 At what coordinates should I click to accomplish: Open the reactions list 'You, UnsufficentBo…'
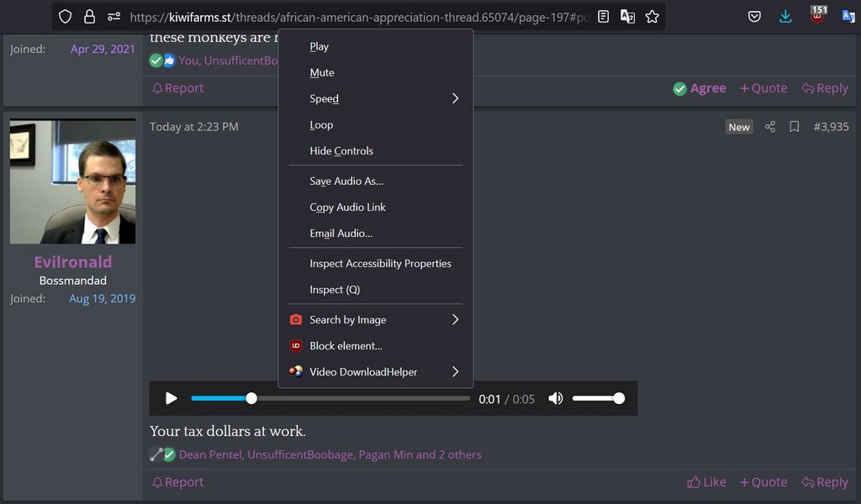pos(228,60)
